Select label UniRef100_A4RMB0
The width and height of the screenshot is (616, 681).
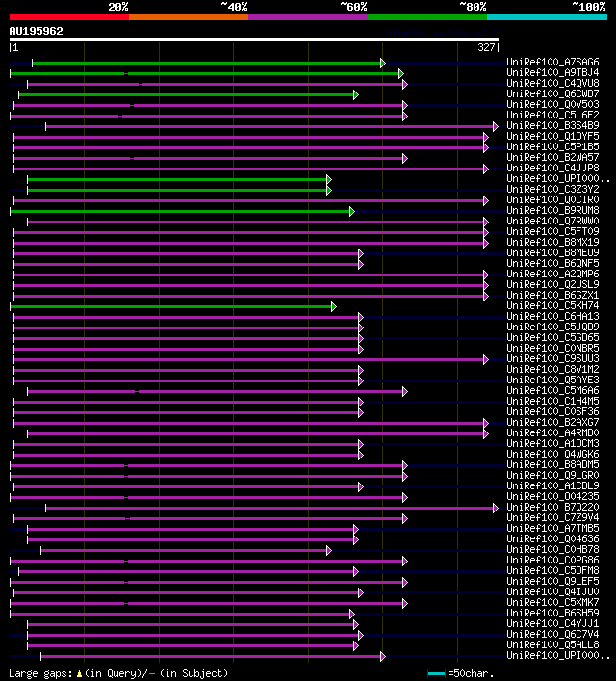pyautogui.click(x=552, y=433)
